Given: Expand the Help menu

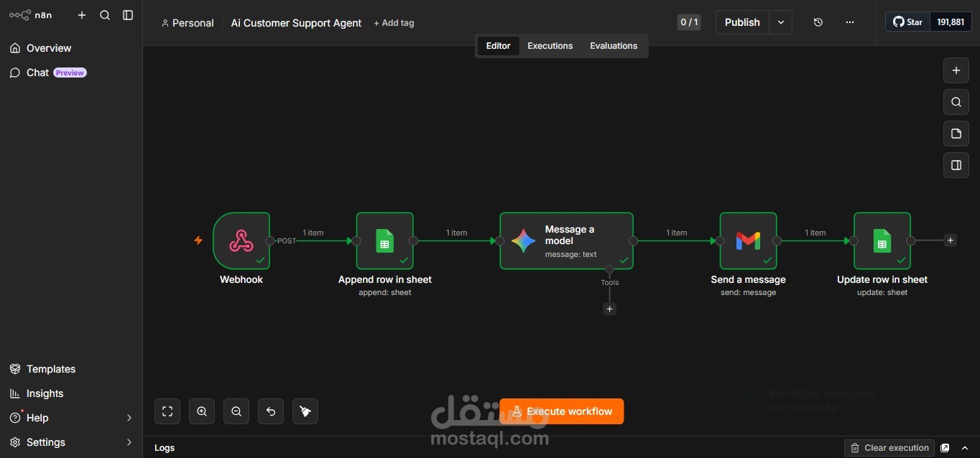Looking at the screenshot, I should coord(71,418).
